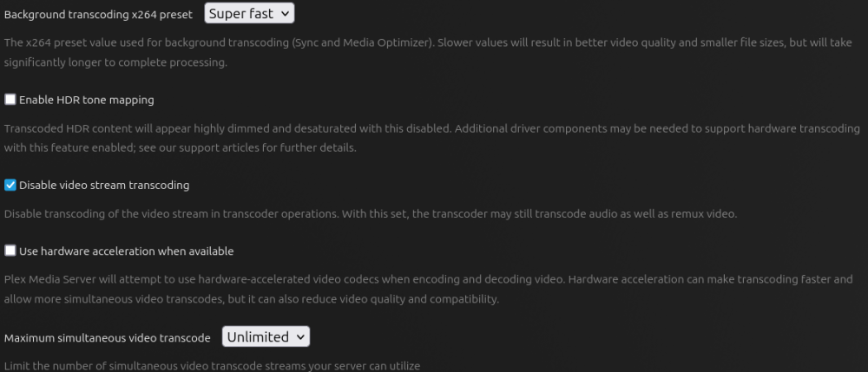Viewport: 868px width, 372px height.
Task: Click the "Maximum simultaneous video transcode" label
Action: point(108,337)
